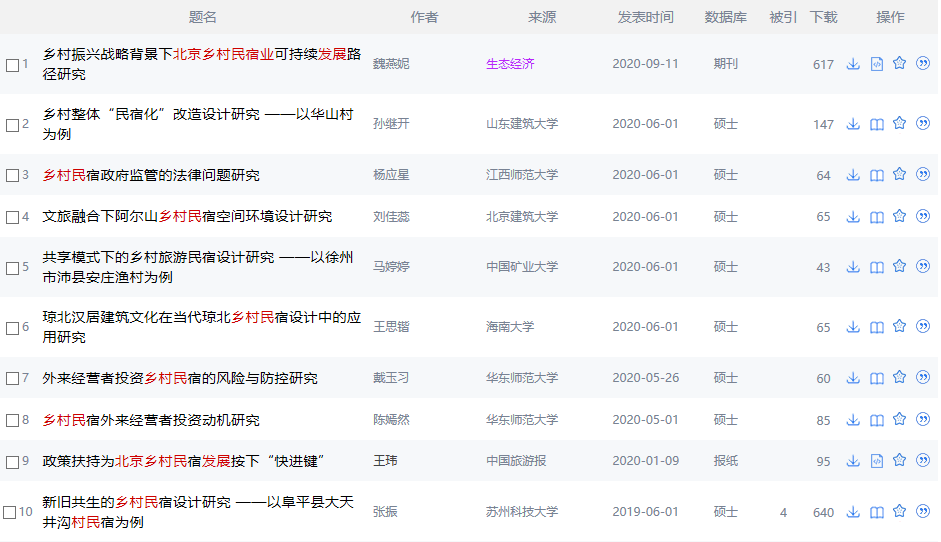Screen dimensions: 941x542
Task: Select the checkbox for result 5
Action: click(x=12, y=268)
